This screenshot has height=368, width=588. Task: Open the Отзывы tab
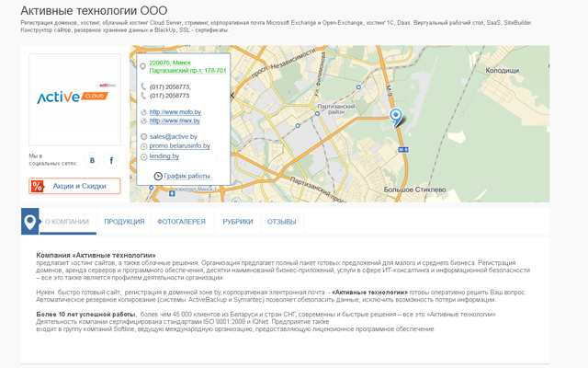pyautogui.click(x=281, y=222)
